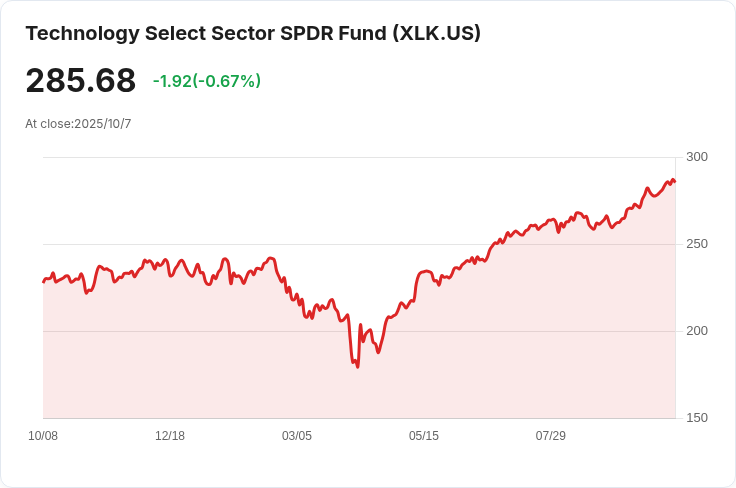Click the 150 y-axis label
The image size is (736, 488).
(697, 418)
